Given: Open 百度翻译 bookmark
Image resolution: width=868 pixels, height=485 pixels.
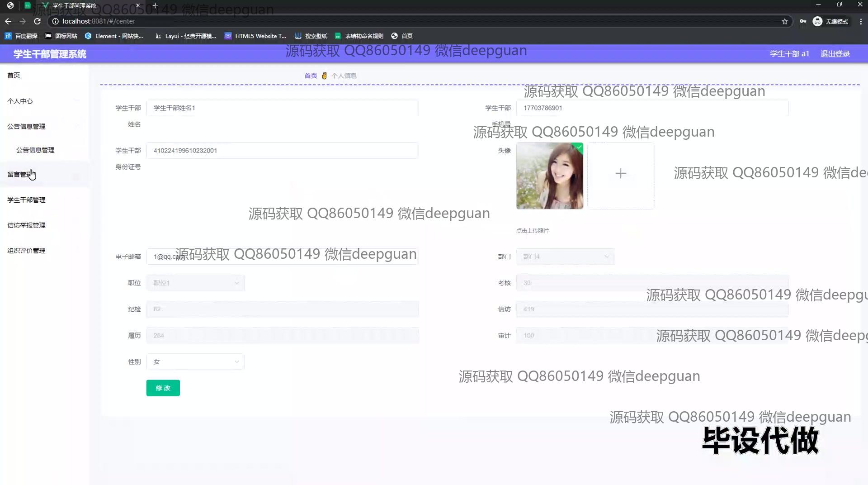Looking at the screenshot, I should [21, 36].
